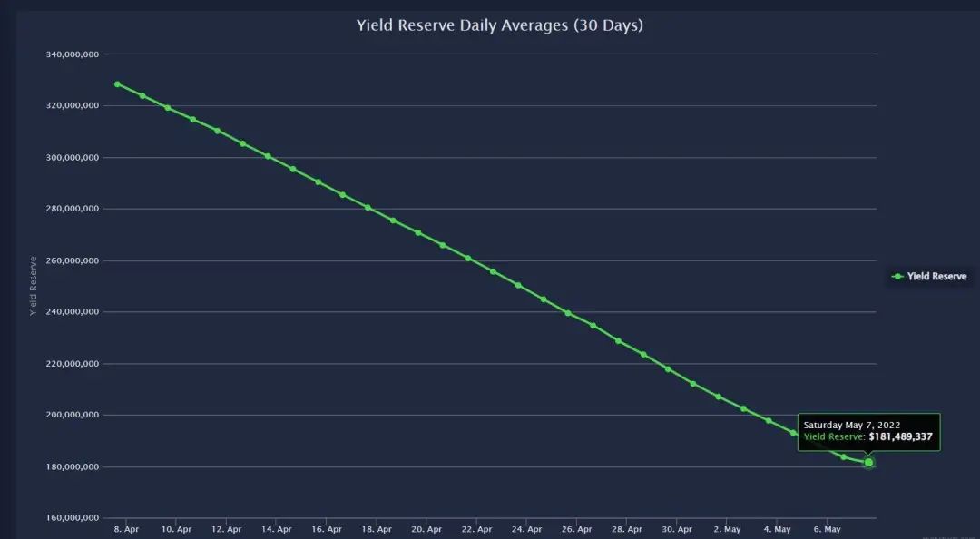This screenshot has height=539, width=980.
Task: Click the Saturday May 7, 2022 tooltip
Action: tap(868, 431)
